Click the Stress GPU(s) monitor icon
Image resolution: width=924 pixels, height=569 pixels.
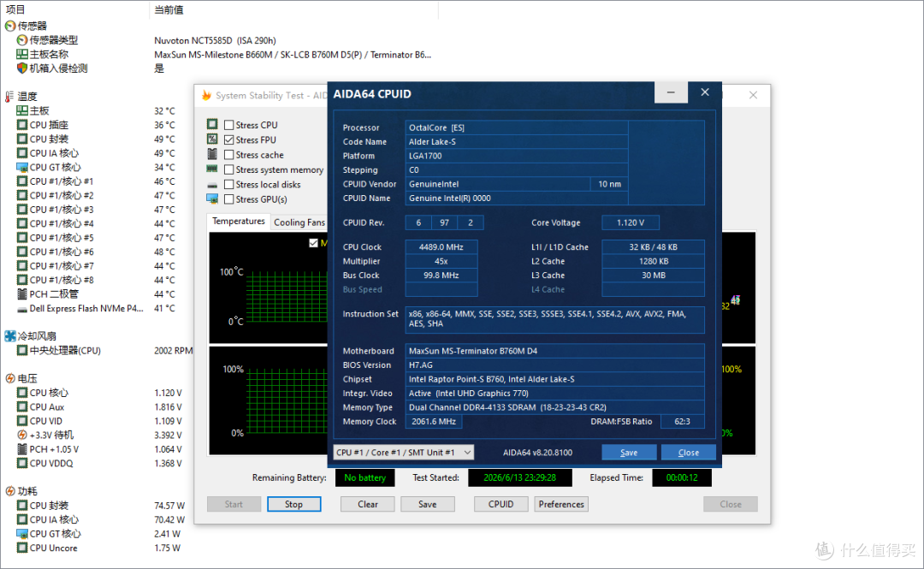click(x=212, y=199)
